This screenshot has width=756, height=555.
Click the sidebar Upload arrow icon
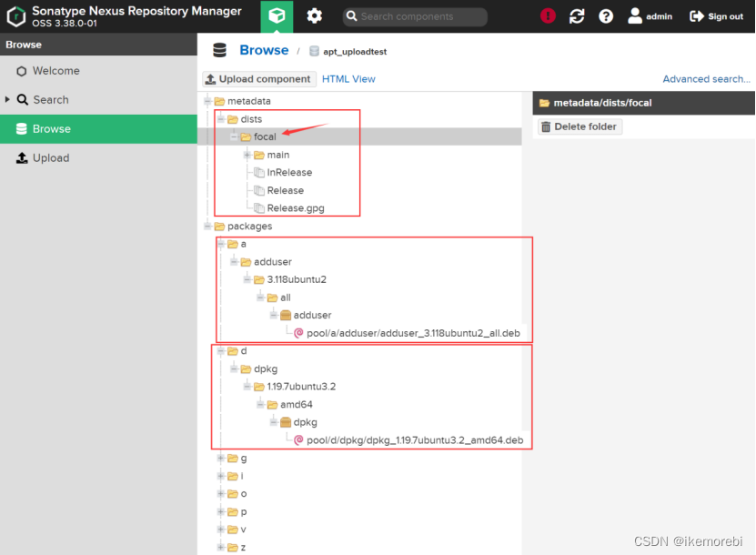pos(22,157)
